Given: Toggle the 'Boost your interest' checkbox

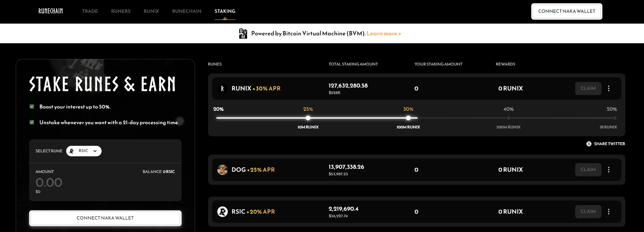Looking at the screenshot, I should [x=32, y=106].
